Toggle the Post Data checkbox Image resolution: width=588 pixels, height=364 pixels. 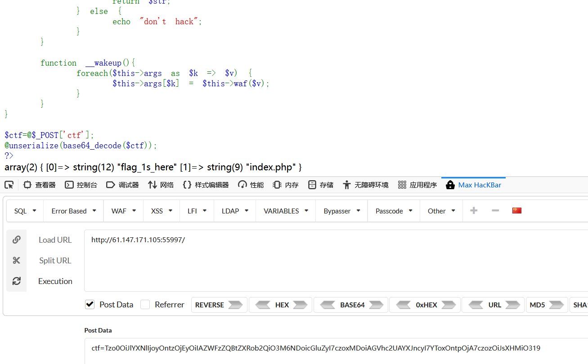click(90, 304)
